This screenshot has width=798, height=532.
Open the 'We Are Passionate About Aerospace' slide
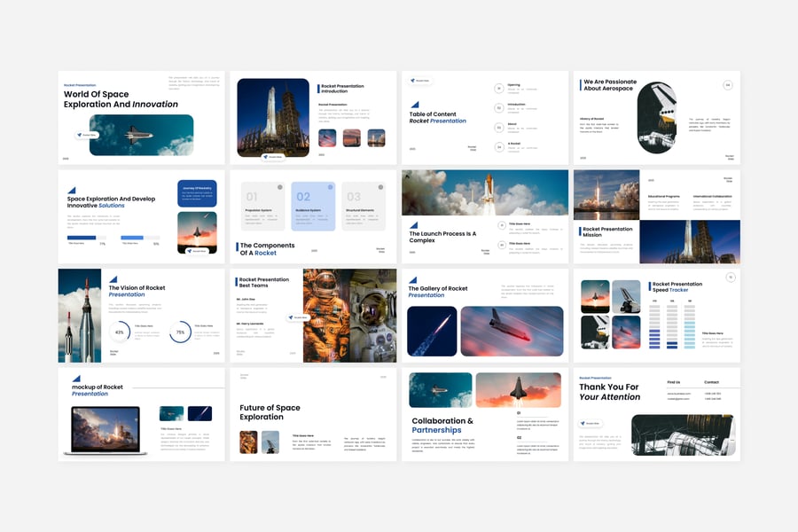[x=656, y=117]
